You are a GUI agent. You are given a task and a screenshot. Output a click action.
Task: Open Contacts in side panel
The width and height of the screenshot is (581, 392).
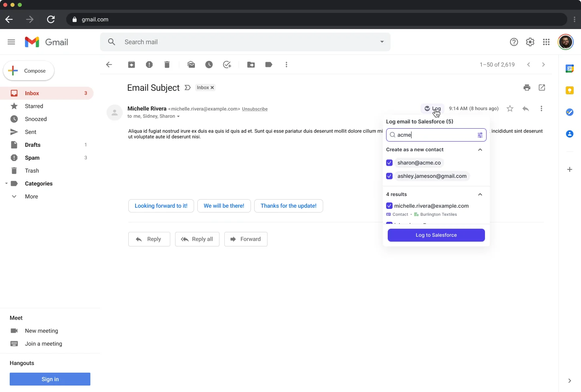pyautogui.click(x=570, y=134)
